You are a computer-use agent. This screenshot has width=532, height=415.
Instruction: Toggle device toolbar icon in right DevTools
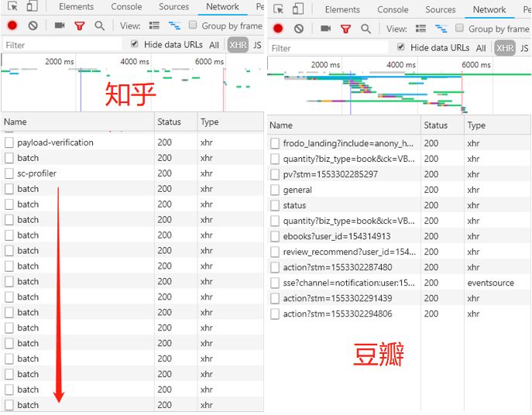point(298,9)
